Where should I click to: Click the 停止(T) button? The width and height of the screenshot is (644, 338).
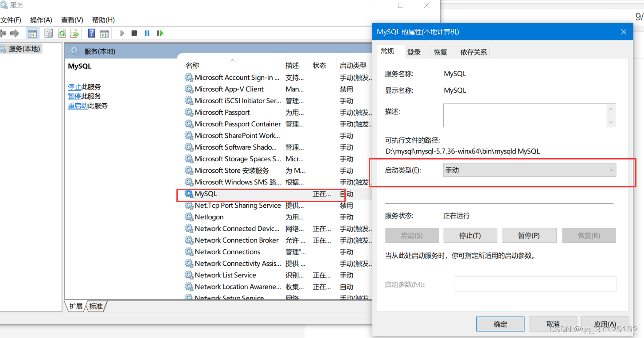[x=470, y=236]
